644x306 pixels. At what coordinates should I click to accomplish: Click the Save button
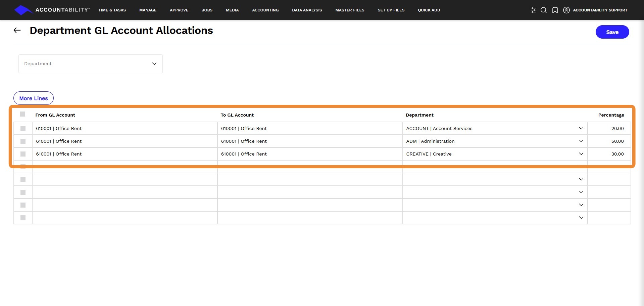pos(612,32)
